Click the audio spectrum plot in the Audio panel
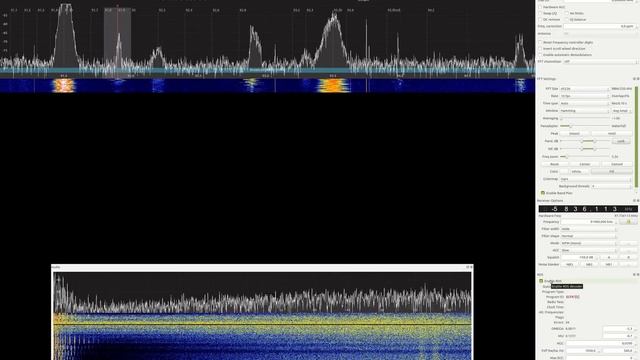This screenshot has height=360, width=640. pyautogui.click(x=262, y=292)
